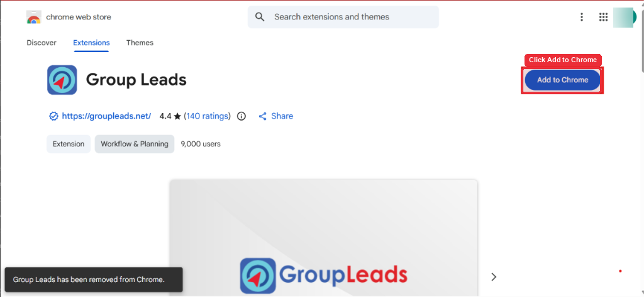Click the rating star icon
Viewport: 644px width, 297px height.
coord(177,116)
